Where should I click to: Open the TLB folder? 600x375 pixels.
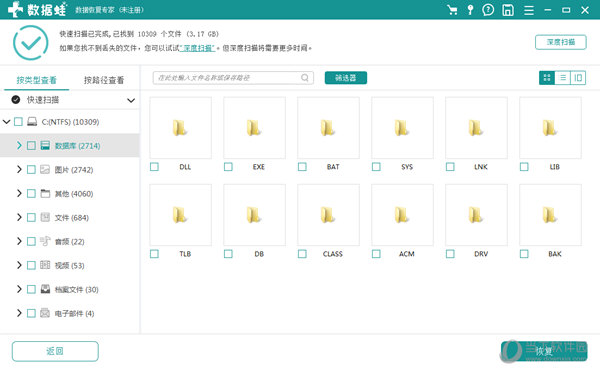pos(180,215)
